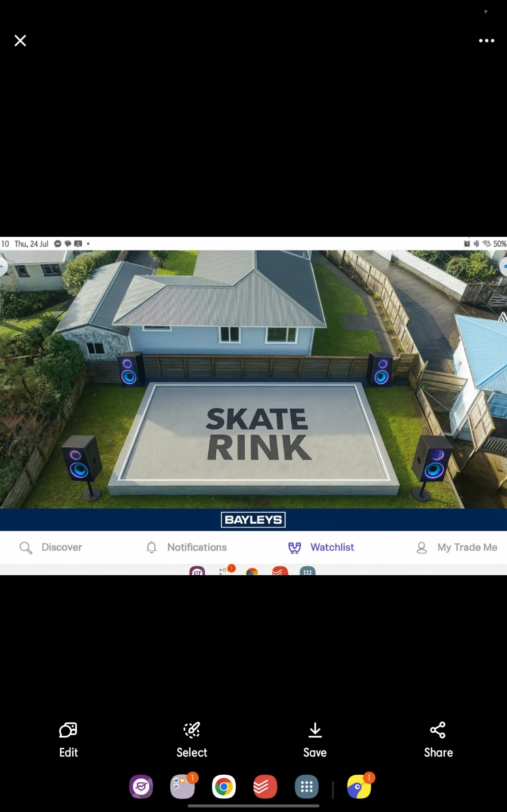The width and height of the screenshot is (507, 812).
Task: Open the app folder with notification badge
Action: [x=183, y=787]
